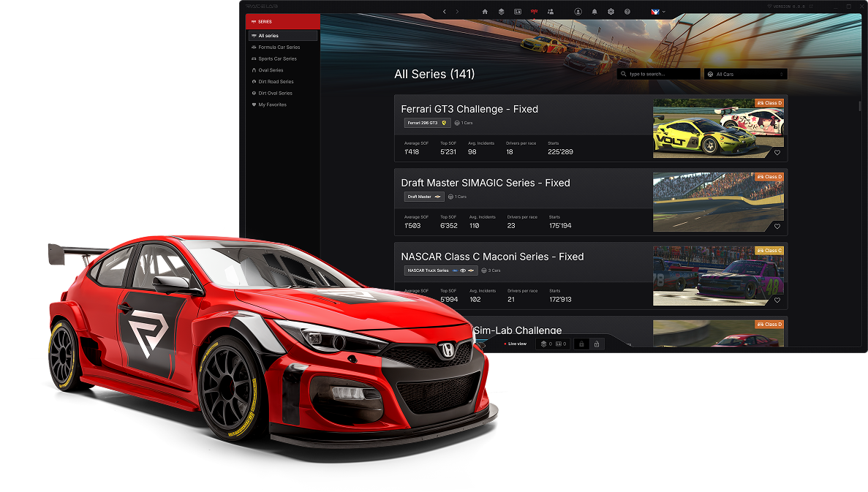Click the All Series (141) heading
The width and height of the screenshot is (868, 492).
point(434,74)
